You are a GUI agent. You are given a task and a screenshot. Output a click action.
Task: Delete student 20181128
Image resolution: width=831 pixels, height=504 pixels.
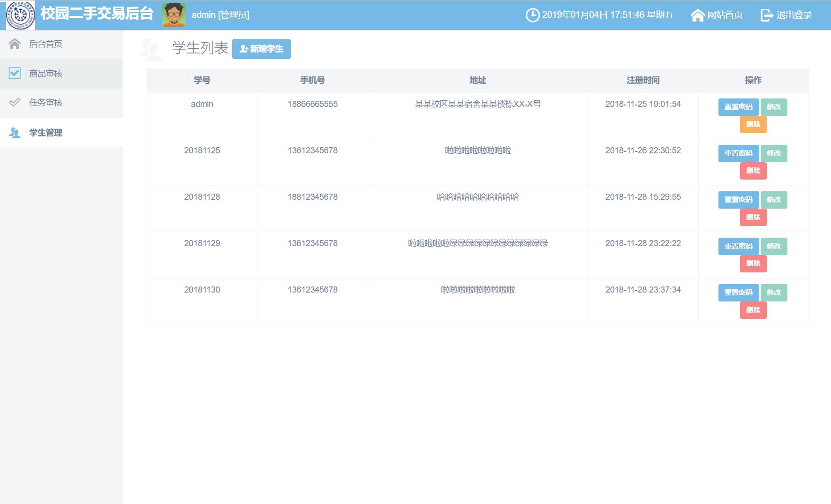pyautogui.click(x=753, y=217)
